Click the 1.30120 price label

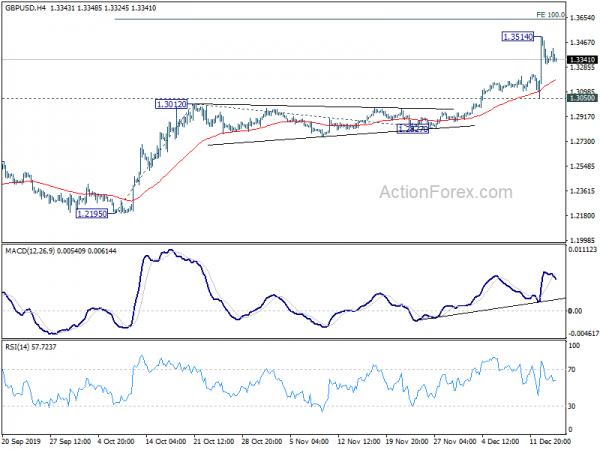171,104
